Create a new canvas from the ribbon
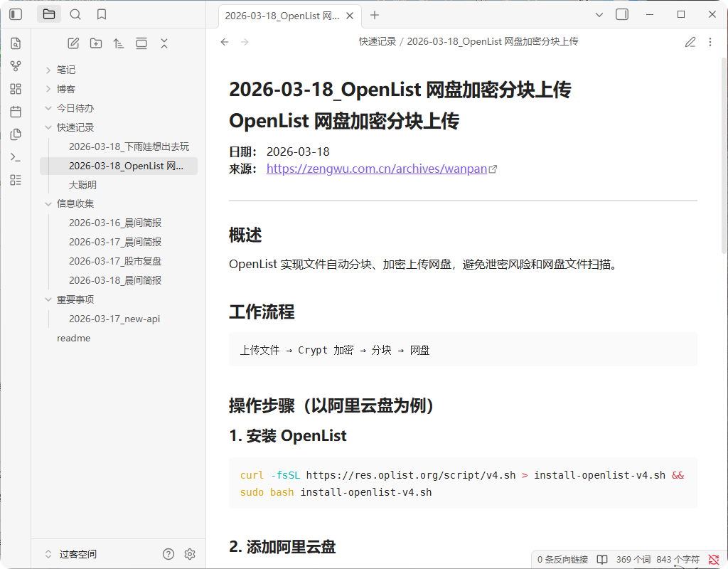728x569 pixels. [x=16, y=89]
